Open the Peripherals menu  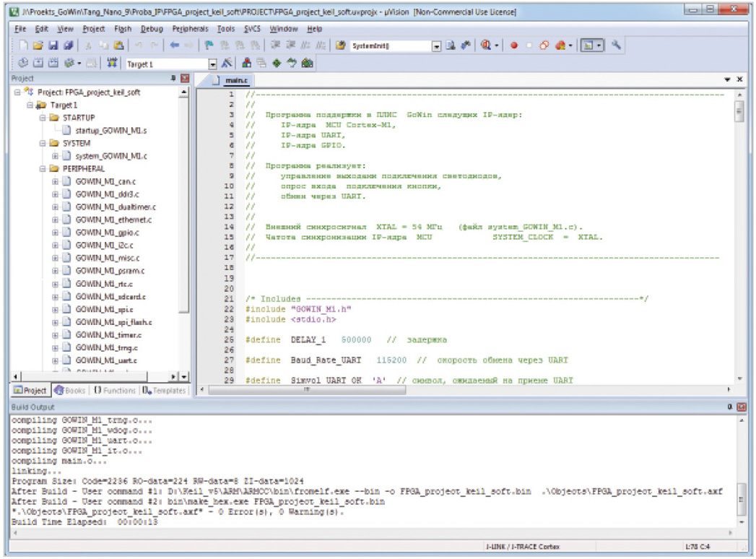click(x=190, y=29)
